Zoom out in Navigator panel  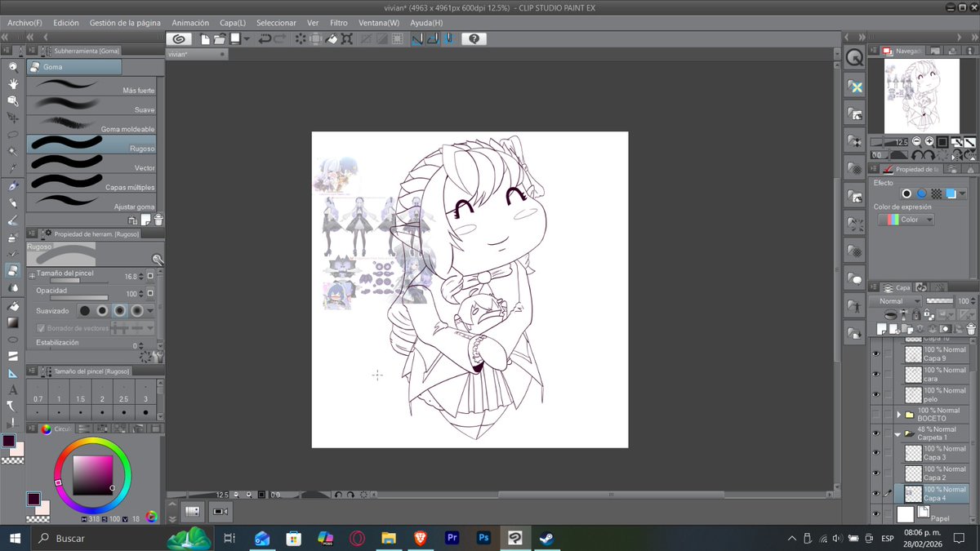coord(916,142)
